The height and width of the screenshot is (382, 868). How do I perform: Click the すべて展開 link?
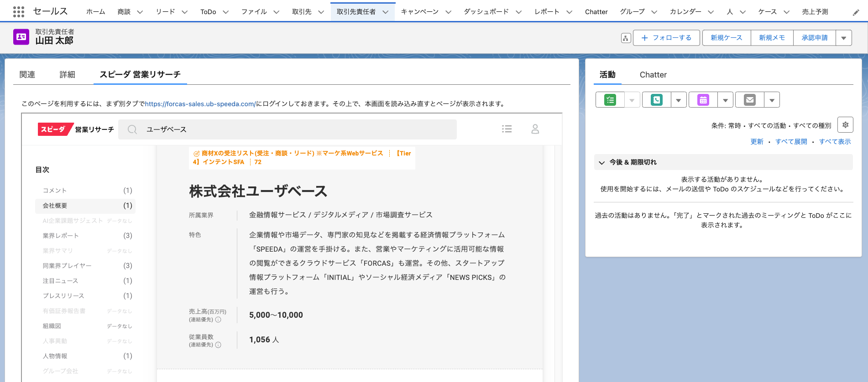791,142
